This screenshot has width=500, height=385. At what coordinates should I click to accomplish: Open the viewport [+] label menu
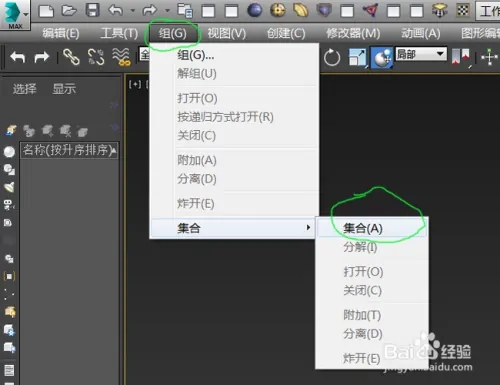pyautogui.click(x=135, y=84)
